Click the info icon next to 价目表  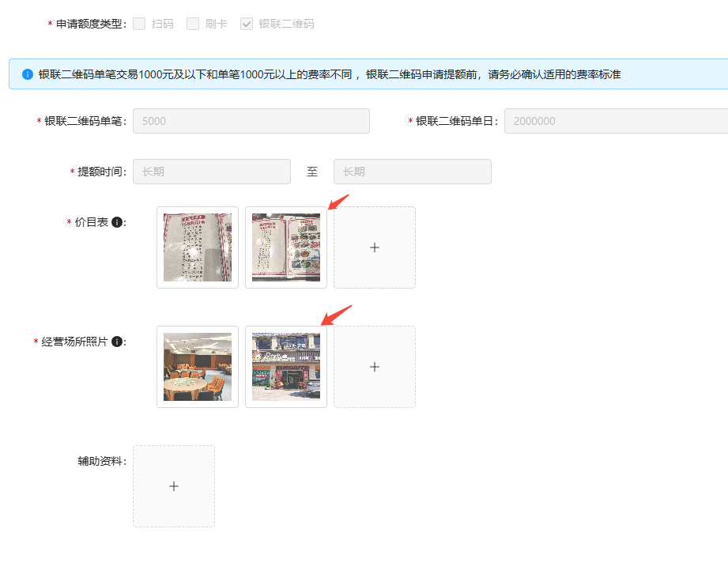(117, 222)
